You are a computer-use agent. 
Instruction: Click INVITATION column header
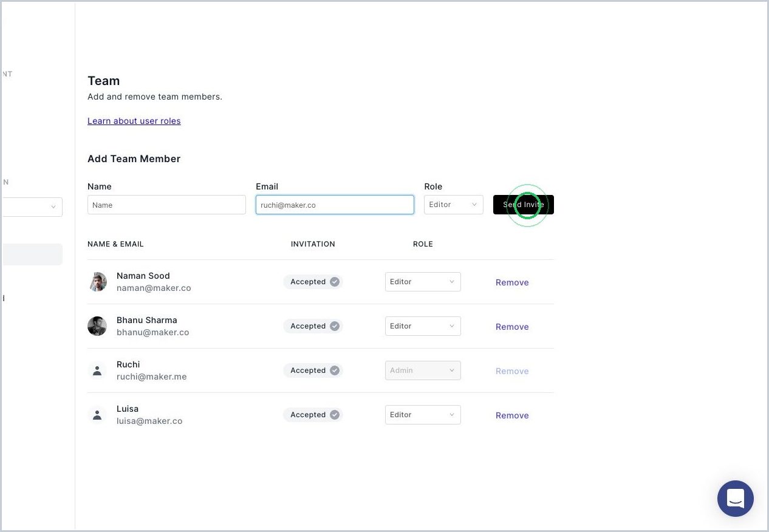point(313,244)
